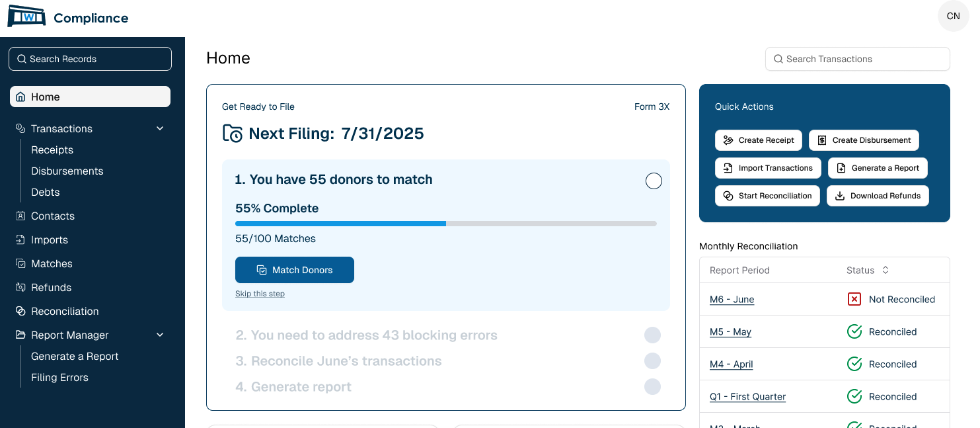The height and width of the screenshot is (428, 980).
Task: Click the Refunds icon in sidebar
Action: click(x=20, y=287)
